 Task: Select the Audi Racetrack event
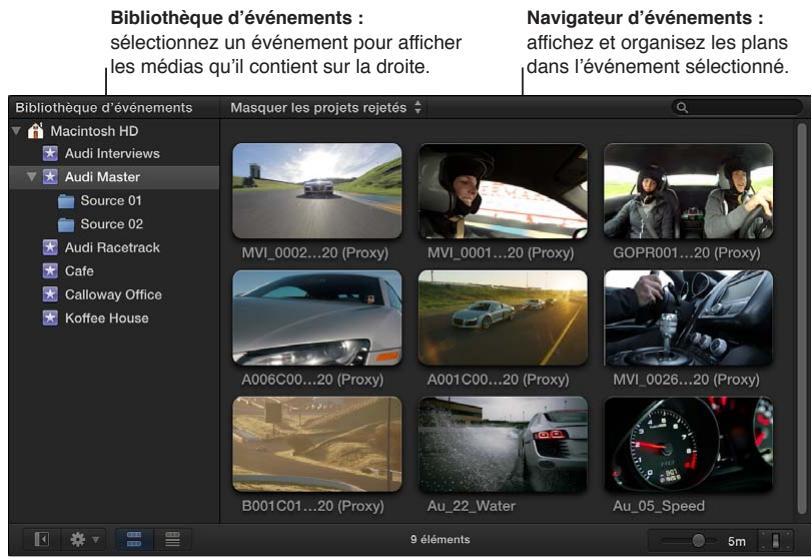(114, 247)
